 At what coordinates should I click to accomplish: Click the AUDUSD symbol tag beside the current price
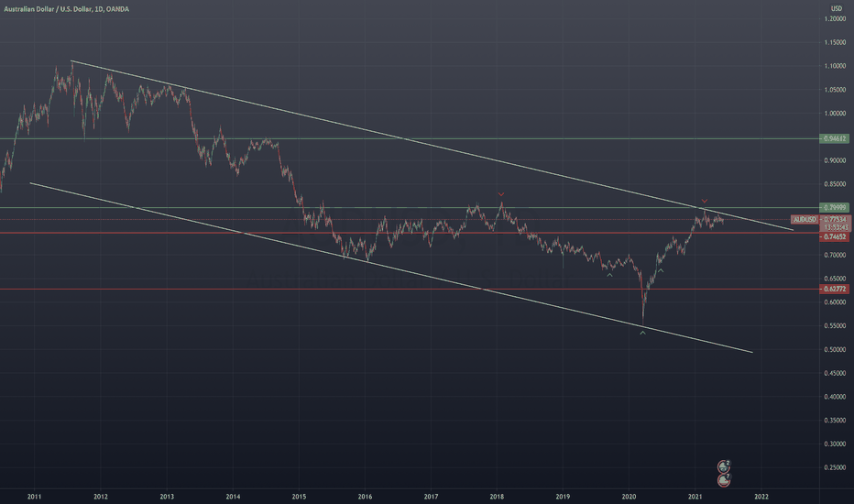coord(805,220)
